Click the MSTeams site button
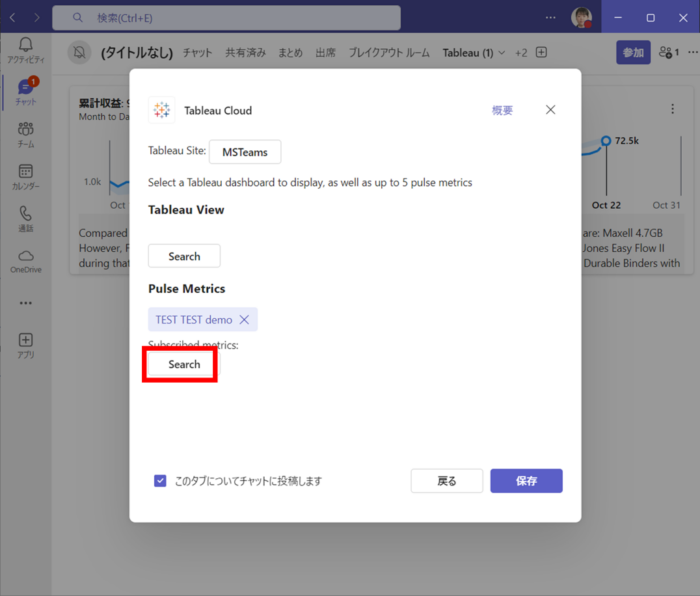The image size is (700, 596). [x=245, y=152]
